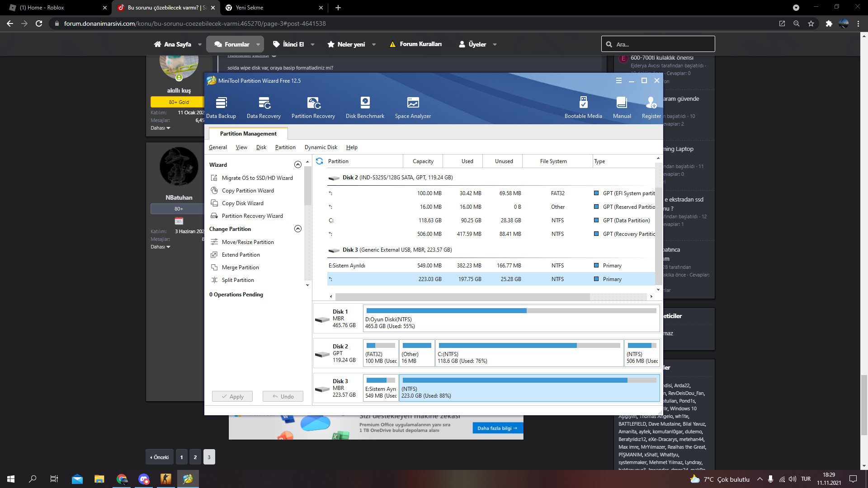Open the MiniTool hamburger menu icon
Screen dimensions: 868x488
(x=618, y=80)
